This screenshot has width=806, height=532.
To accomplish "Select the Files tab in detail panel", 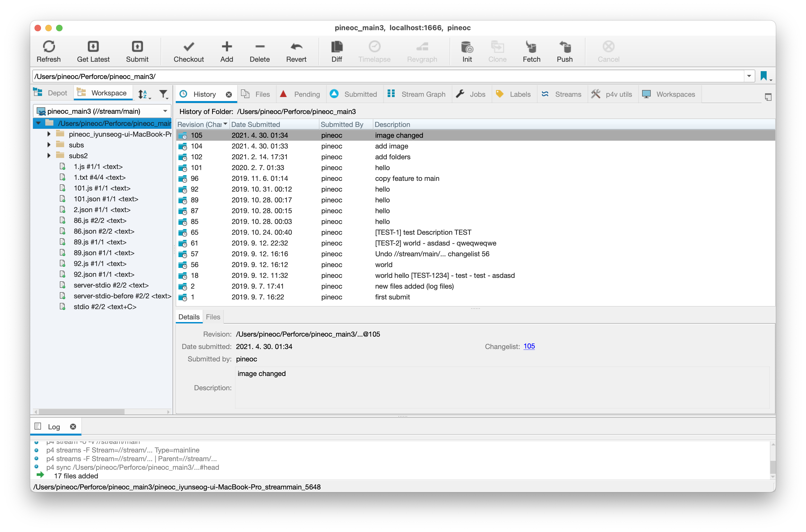I will pos(213,316).
